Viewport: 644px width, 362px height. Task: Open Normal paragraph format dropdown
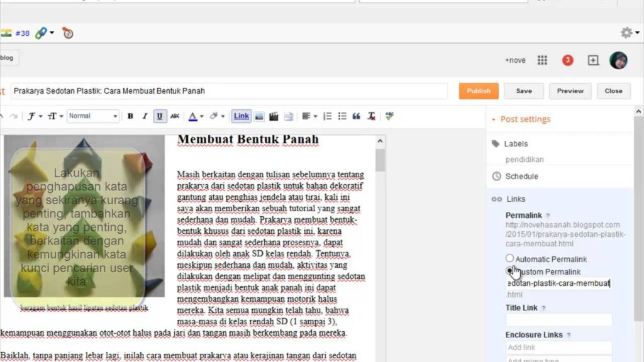pyautogui.click(x=93, y=116)
